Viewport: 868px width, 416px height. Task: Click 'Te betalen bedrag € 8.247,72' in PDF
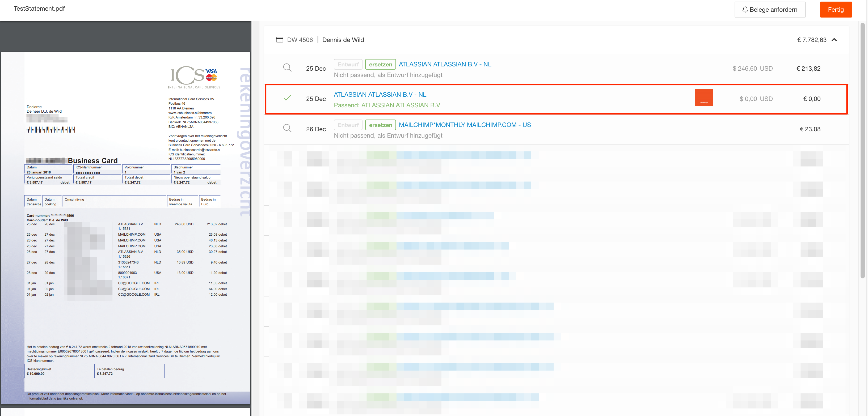point(110,371)
